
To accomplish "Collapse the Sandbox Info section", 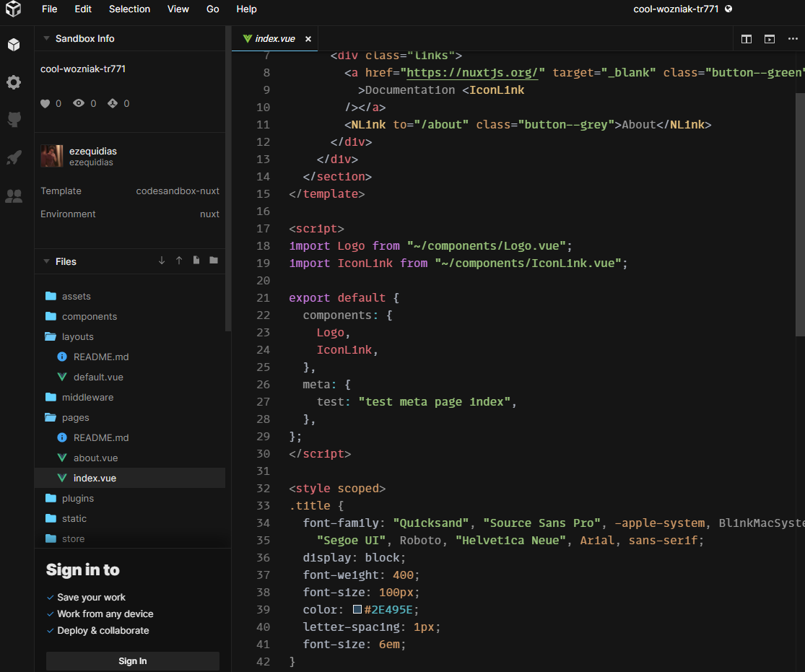I will point(47,38).
